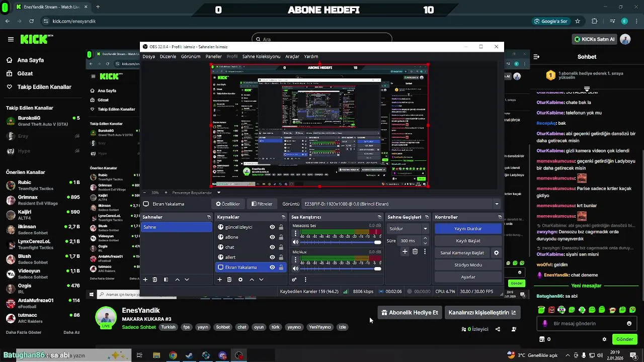Add a new scene with plus icon
Screen dimensions: 644x362
(145, 280)
